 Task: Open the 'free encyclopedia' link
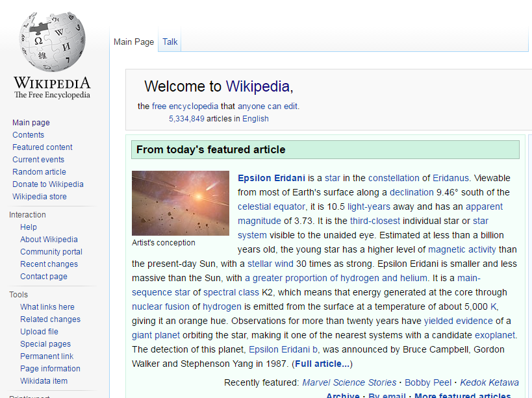(185, 106)
